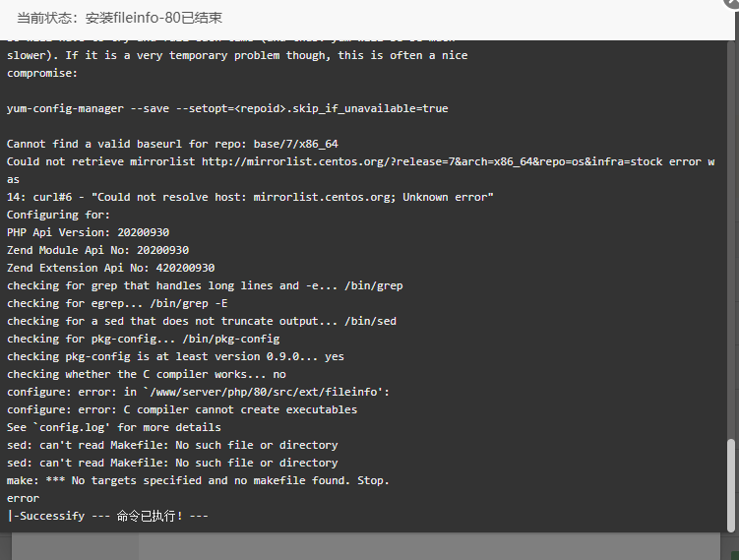Click the yum-config-manager --save command line
This screenshot has height=560, width=739.
[x=227, y=108]
